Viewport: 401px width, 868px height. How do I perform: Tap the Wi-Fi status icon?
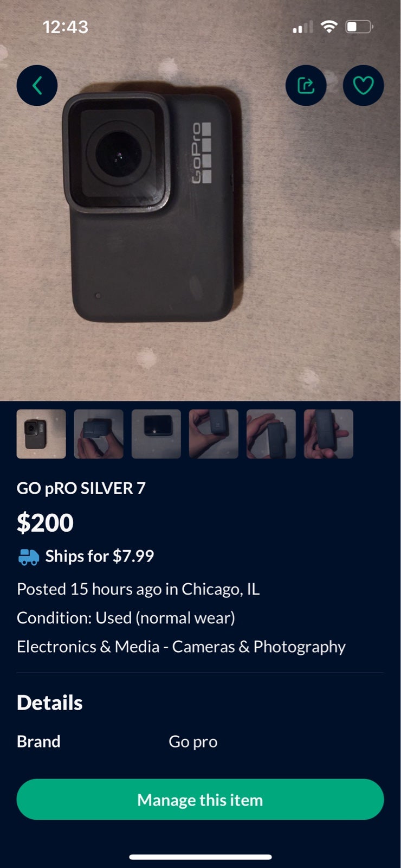329,26
